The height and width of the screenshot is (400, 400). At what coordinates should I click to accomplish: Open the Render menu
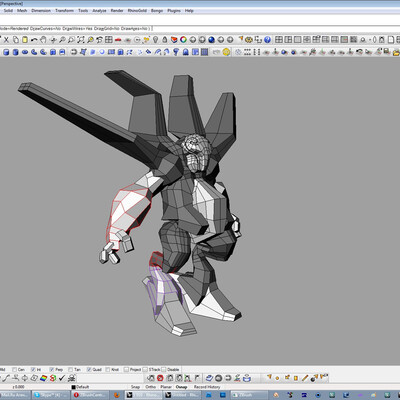pos(117,11)
